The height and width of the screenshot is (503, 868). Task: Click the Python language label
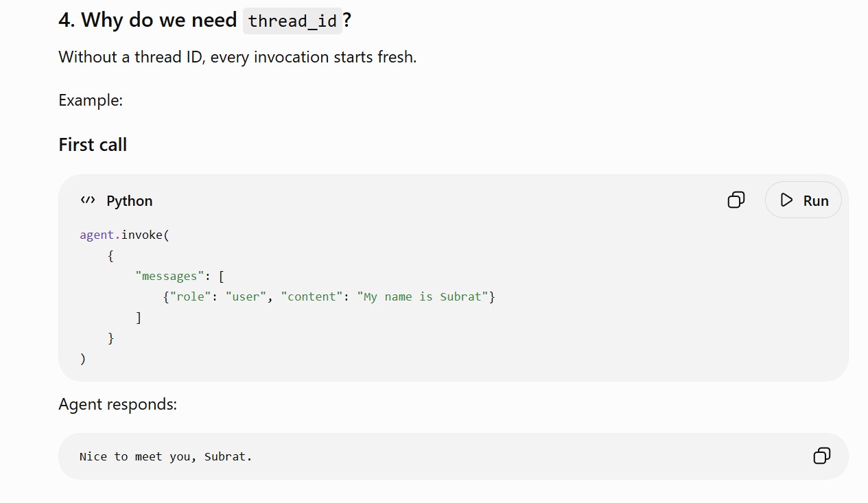tap(130, 201)
